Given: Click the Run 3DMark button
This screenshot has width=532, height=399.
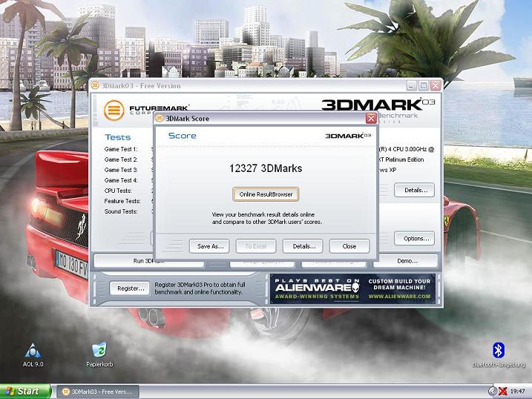Looking at the screenshot, I should [x=148, y=261].
